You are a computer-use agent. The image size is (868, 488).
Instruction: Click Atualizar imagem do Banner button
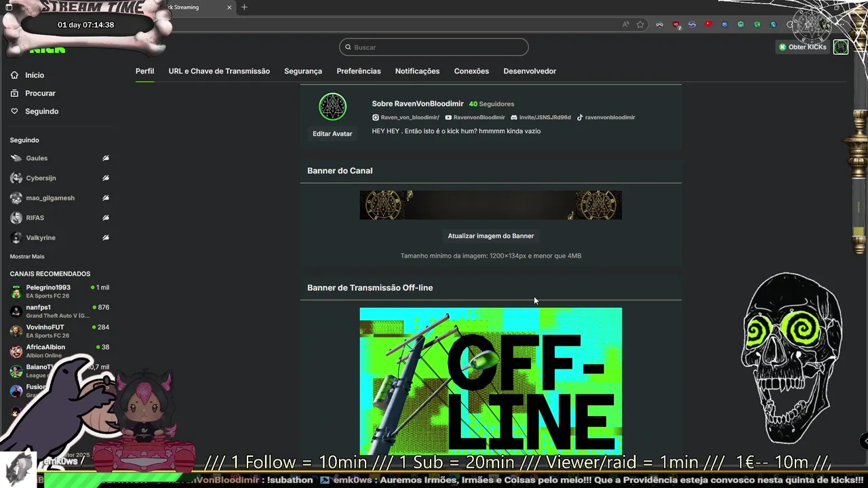coord(491,236)
